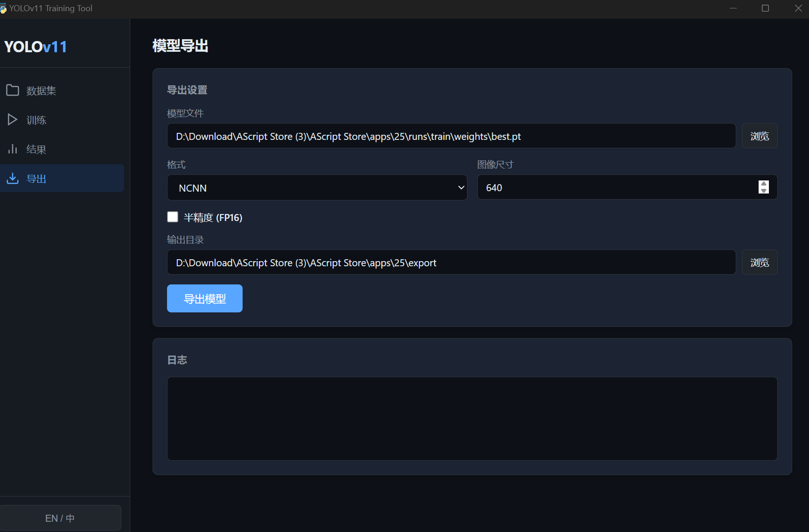
Task: Click the YOLOv11 logo in sidebar
Action: point(35,47)
